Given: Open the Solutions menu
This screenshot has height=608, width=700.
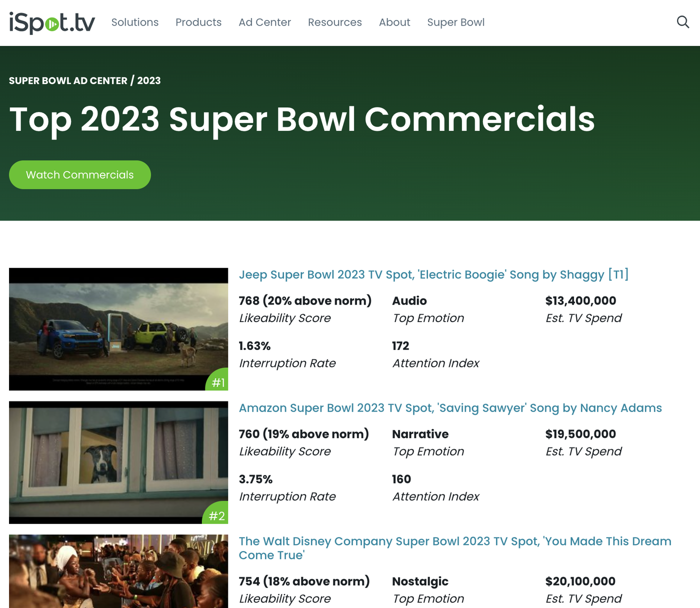Looking at the screenshot, I should coord(135,22).
